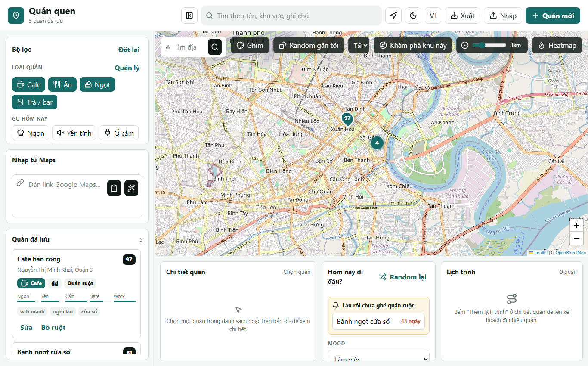
Task: Activate the Ghim pin tool on the map
Action: (x=250, y=45)
